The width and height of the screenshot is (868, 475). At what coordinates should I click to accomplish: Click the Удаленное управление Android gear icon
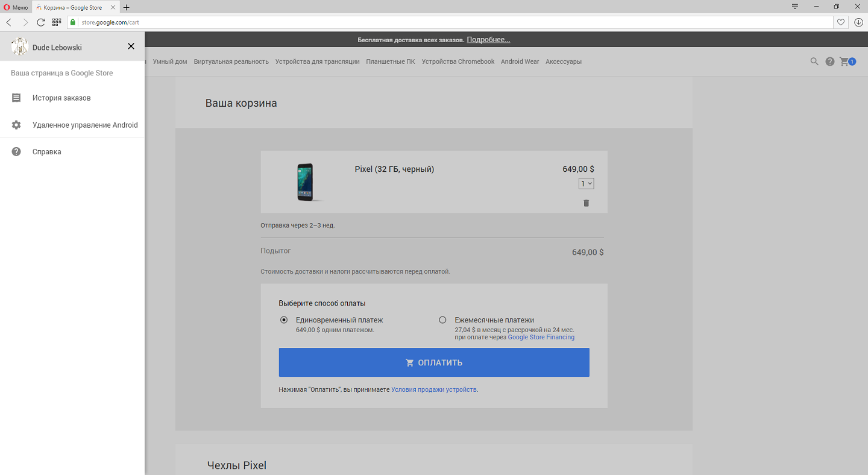click(x=16, y=125)
